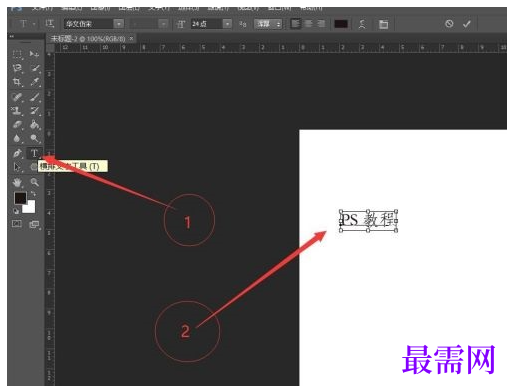
Task: Select the Crop tool
Action: coord(17,82)
